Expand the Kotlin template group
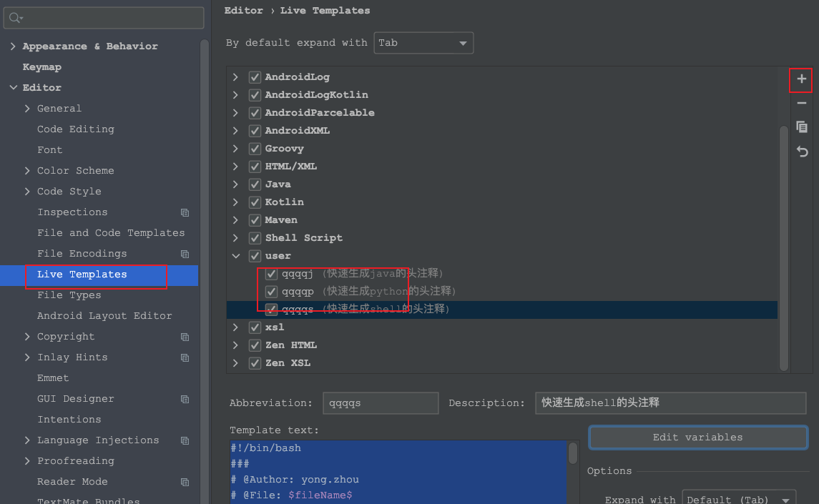Image resolution: width=819 pixels, height=504 pixels. click(x=236, y=202)
